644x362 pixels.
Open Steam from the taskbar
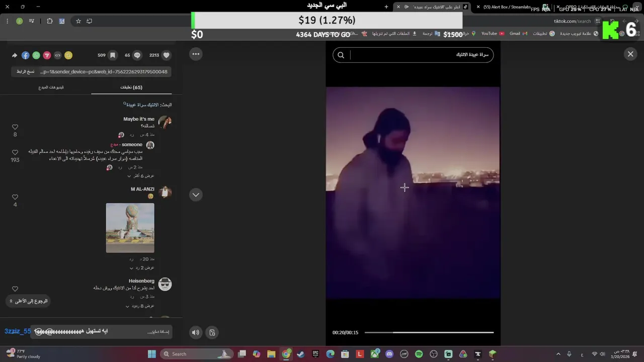point(301,354)
